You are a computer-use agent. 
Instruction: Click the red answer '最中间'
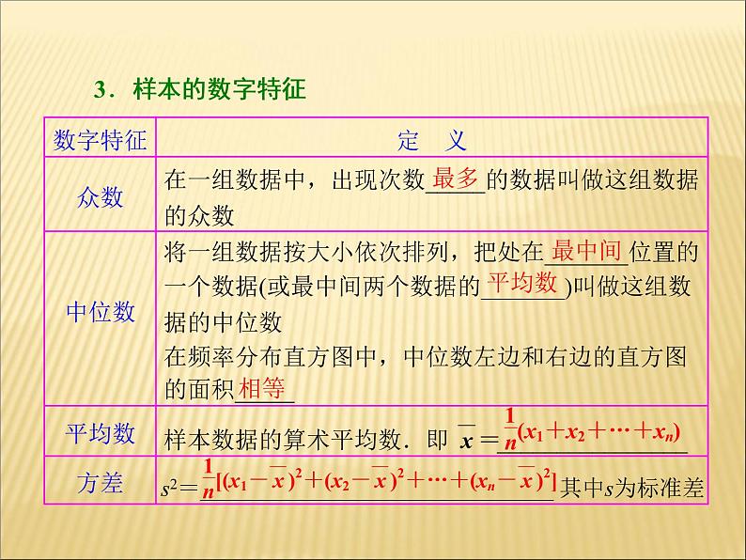(x=586, y=250)
